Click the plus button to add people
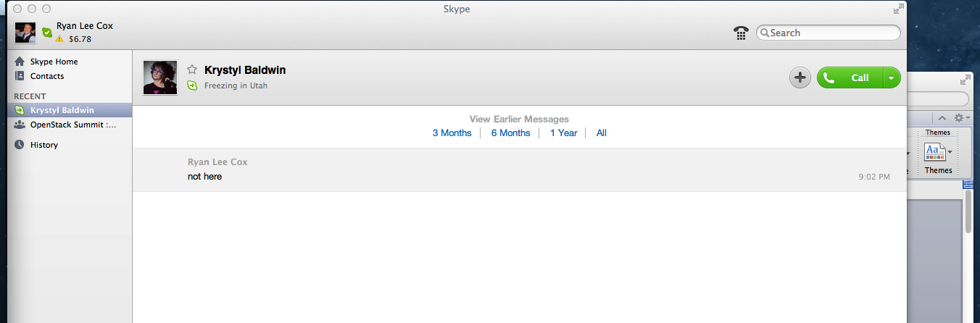 800,77
